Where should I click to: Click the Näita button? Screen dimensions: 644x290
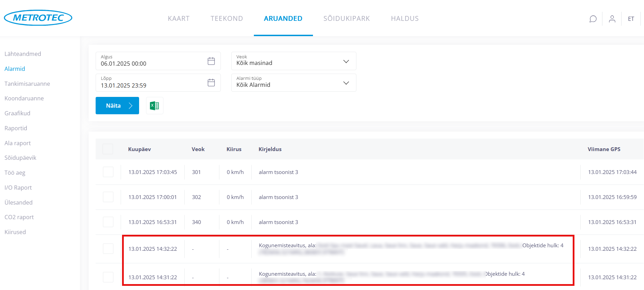(117, 106)
